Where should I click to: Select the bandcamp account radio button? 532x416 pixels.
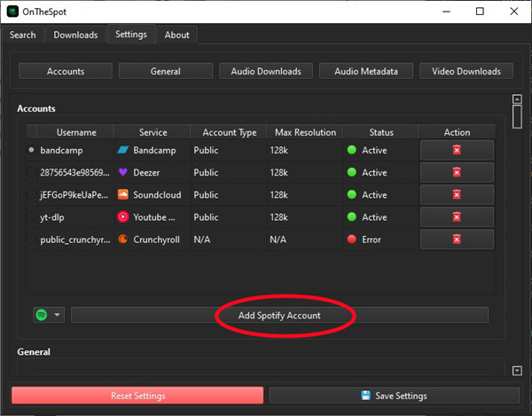32,150
